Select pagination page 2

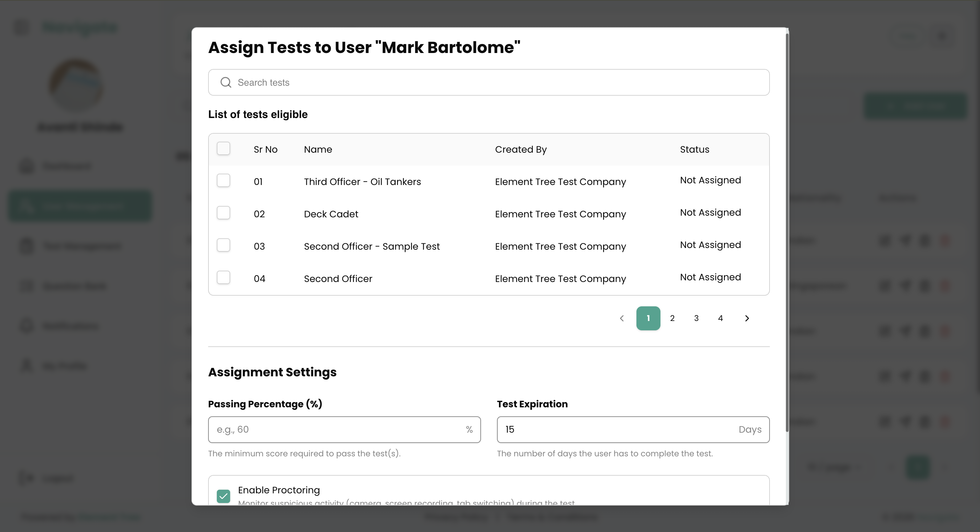(672, 318)
